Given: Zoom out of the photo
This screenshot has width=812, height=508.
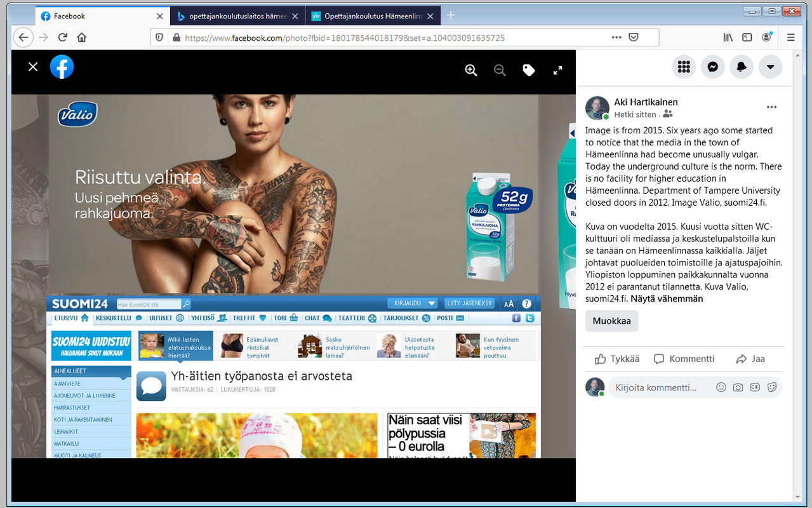Looking at the screenshot, I should click(500, 70).
